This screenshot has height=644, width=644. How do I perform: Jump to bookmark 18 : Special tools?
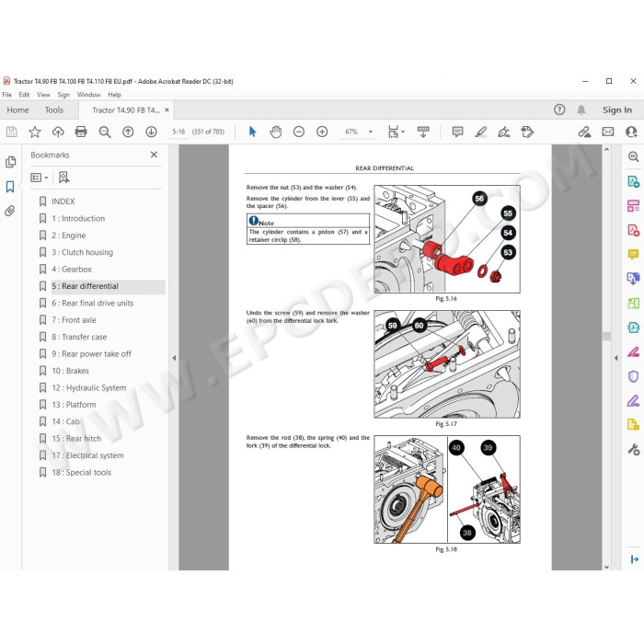[x=81, y=472]
